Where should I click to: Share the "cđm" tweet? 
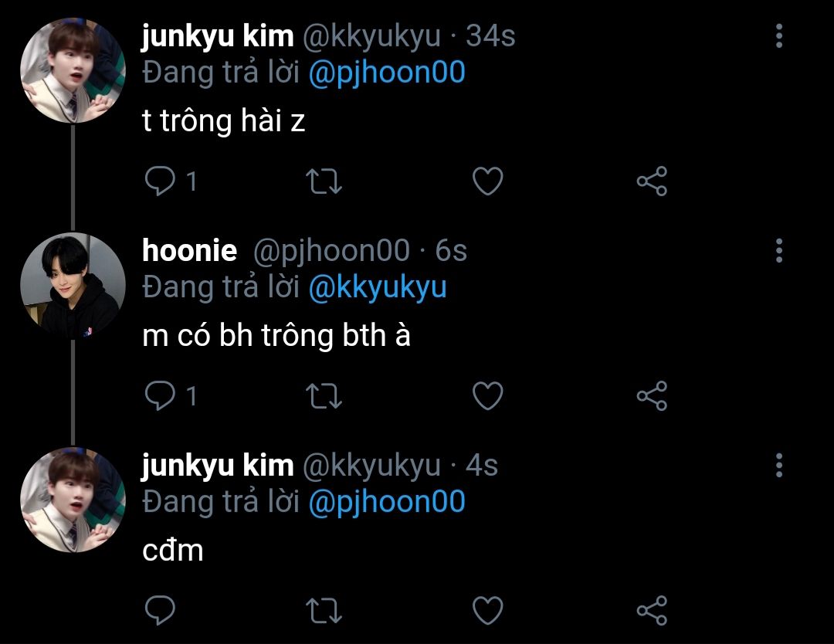pyautogui.click(x=652, y=610)
